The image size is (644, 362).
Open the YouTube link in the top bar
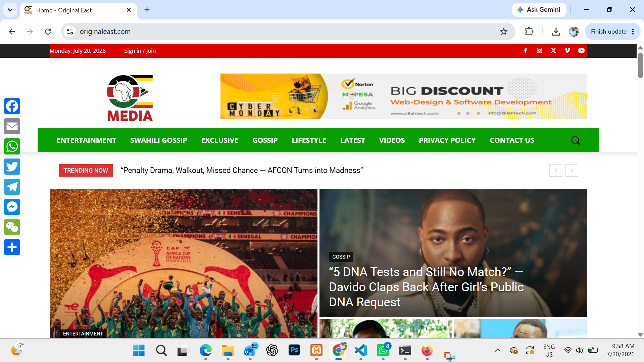coord(582,50)
